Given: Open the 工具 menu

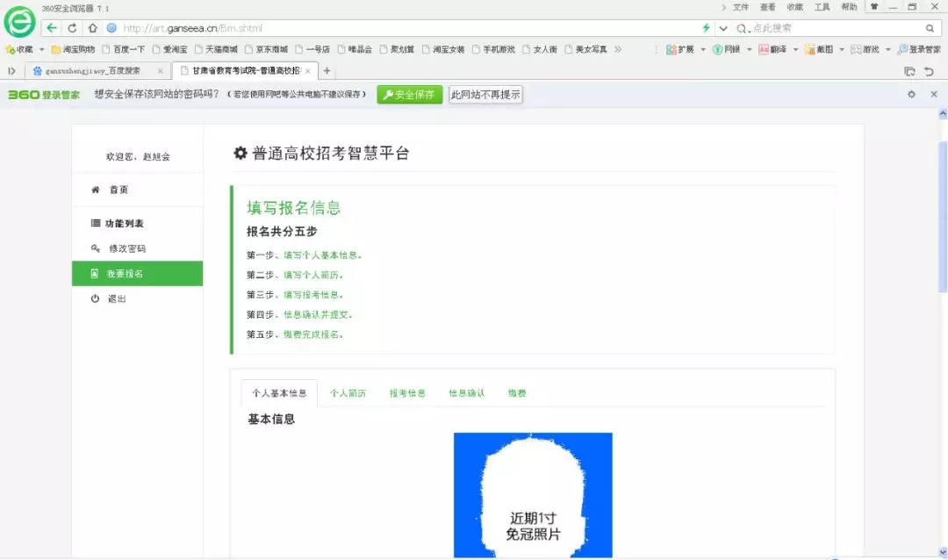Looking at the screenshot, I should tap(822, 7).
